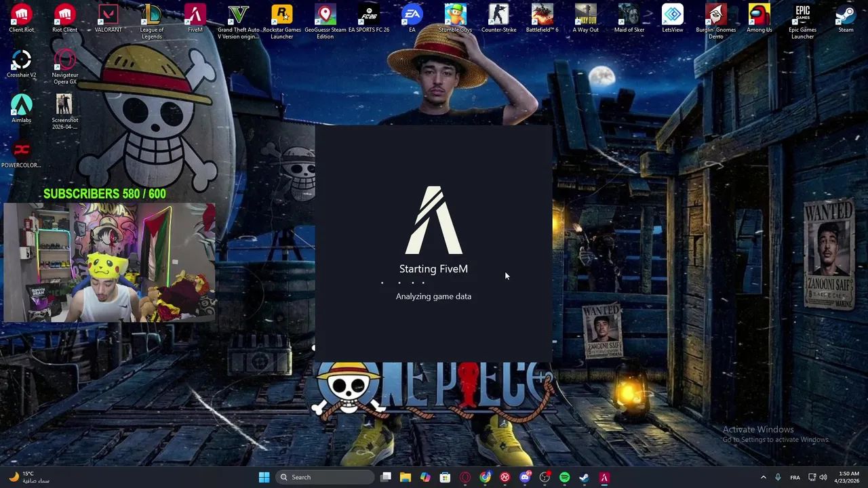Select the Navigateur Opera GX icon
868x488 pixels.
65,66
